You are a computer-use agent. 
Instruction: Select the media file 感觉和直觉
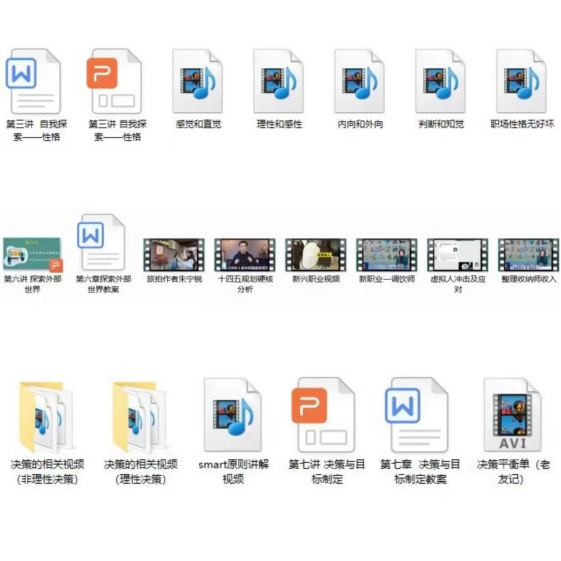[198, 81]
